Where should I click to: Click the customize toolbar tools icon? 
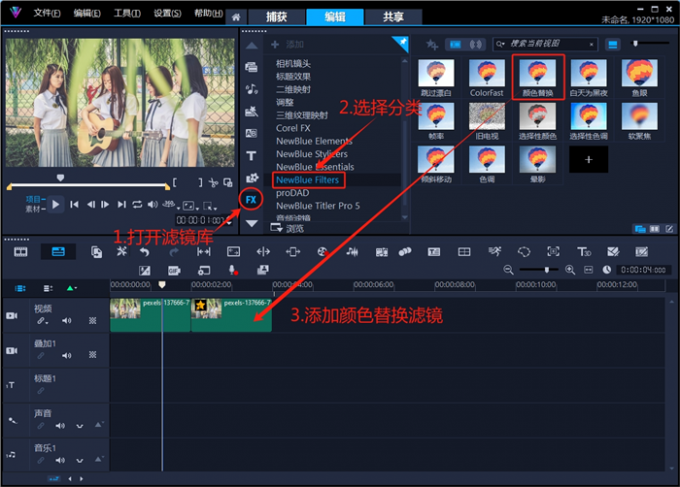pyautogui.click(x=121, y=252)
